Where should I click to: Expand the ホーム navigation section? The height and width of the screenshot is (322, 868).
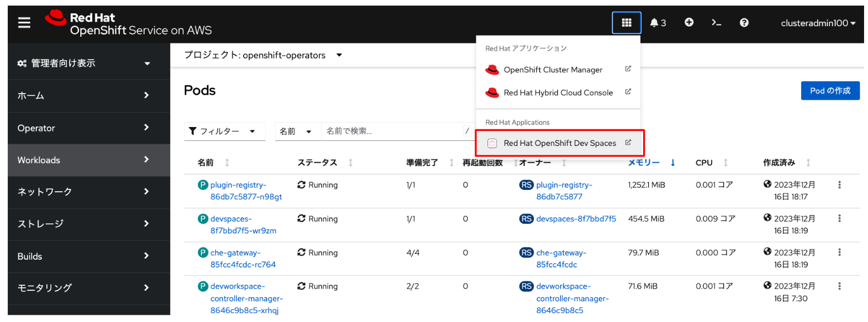click(89, 95)
